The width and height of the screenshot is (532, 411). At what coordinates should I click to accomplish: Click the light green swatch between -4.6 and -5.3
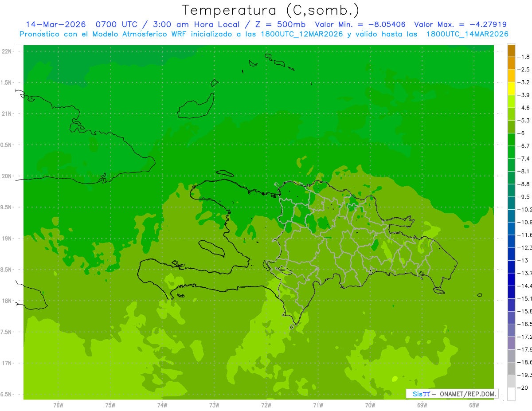511,114
